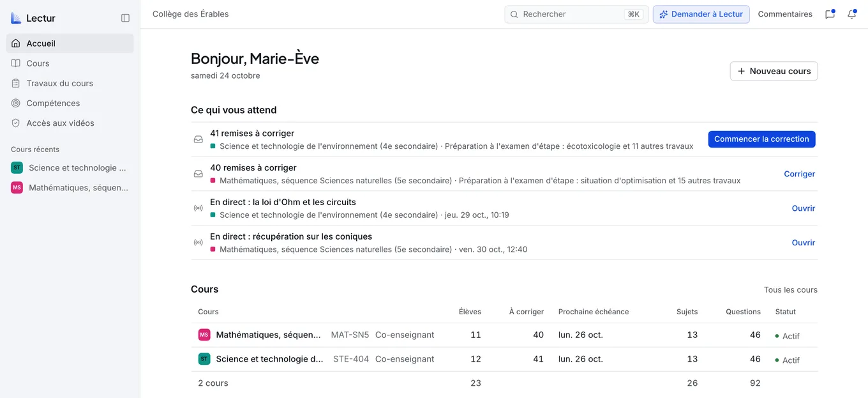Go to Travaux du cours

(70, 83)
